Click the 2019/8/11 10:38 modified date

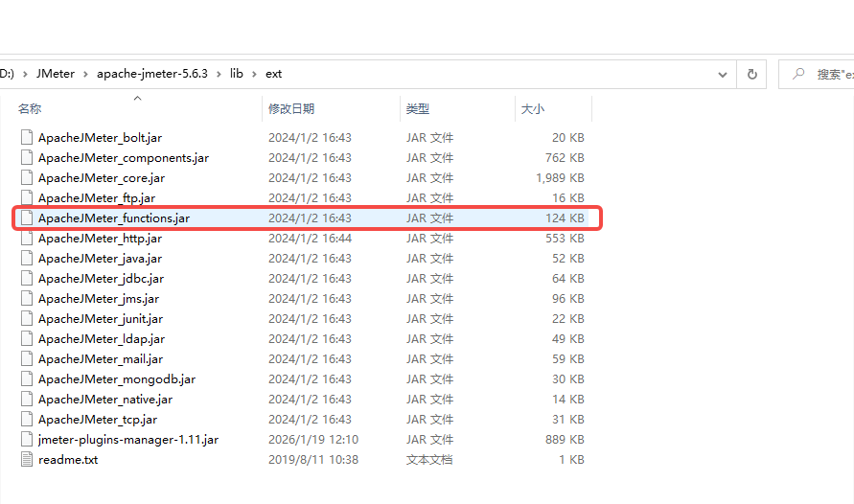click(x=313, y=460)
